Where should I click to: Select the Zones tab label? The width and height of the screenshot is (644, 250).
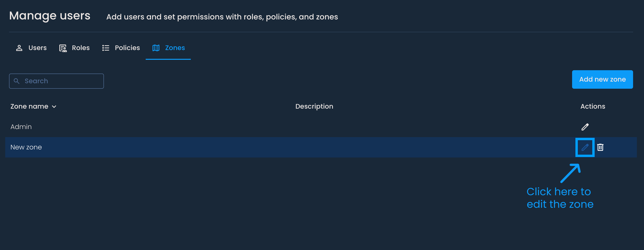(175, 48)
